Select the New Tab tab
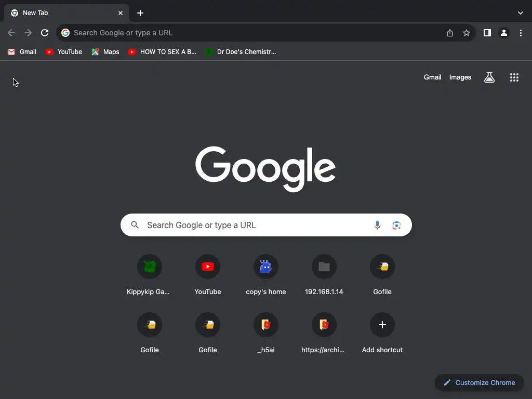The width and height of the screenshot is (532, 399). coord(66,13)
